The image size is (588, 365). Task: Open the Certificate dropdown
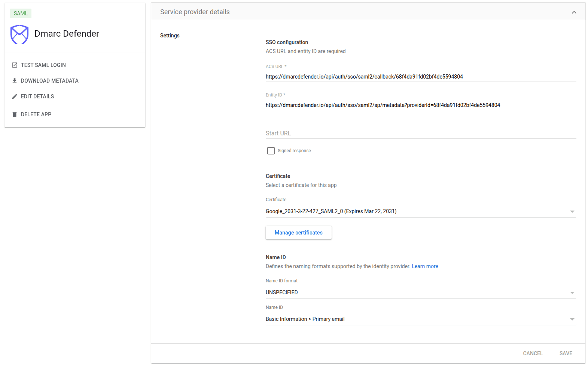tap(420, 211)
